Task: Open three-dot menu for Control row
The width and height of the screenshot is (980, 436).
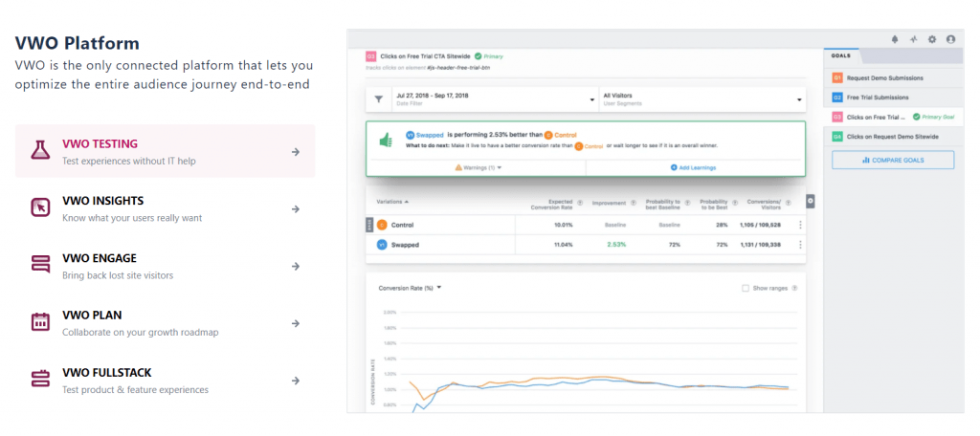Action: click(801, 225)
